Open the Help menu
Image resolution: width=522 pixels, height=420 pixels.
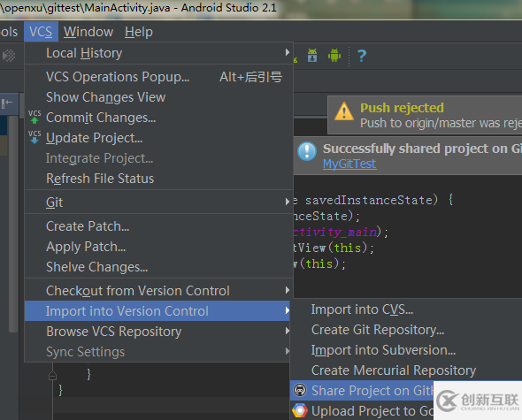pos(139,32)
